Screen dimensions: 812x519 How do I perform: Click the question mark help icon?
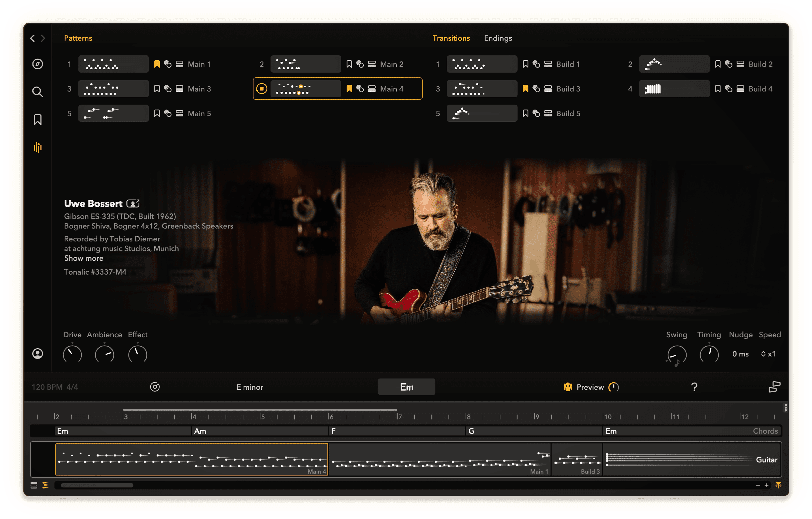[x=694, y=387]
